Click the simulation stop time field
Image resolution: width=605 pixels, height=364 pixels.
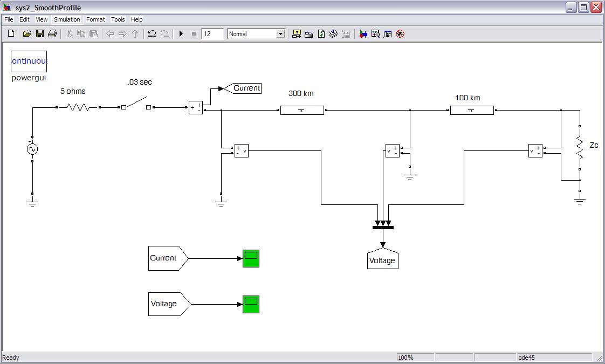[212, 34]
